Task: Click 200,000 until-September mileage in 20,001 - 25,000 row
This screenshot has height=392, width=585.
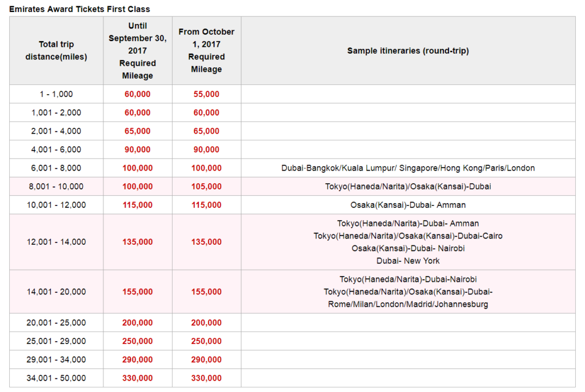Action: click(x=138, y=323)
